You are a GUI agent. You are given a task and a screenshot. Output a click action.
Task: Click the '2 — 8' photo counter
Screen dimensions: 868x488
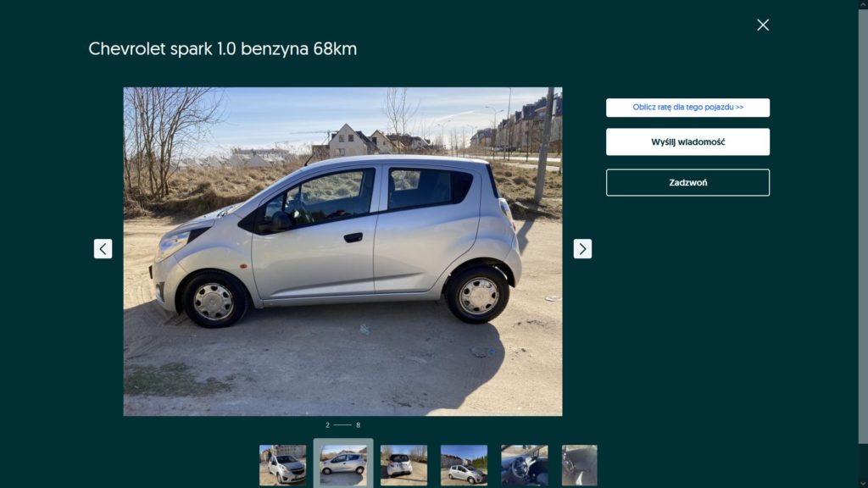point(342,425)
